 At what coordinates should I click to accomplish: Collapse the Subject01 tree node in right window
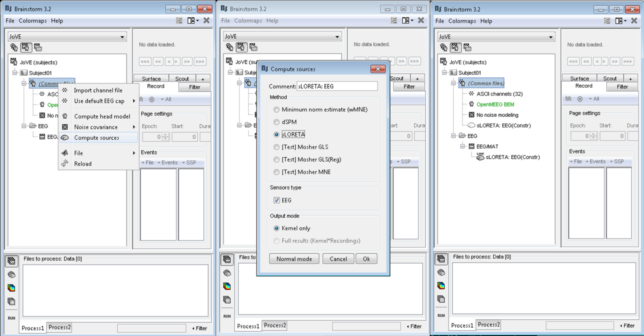coord(444,73)
